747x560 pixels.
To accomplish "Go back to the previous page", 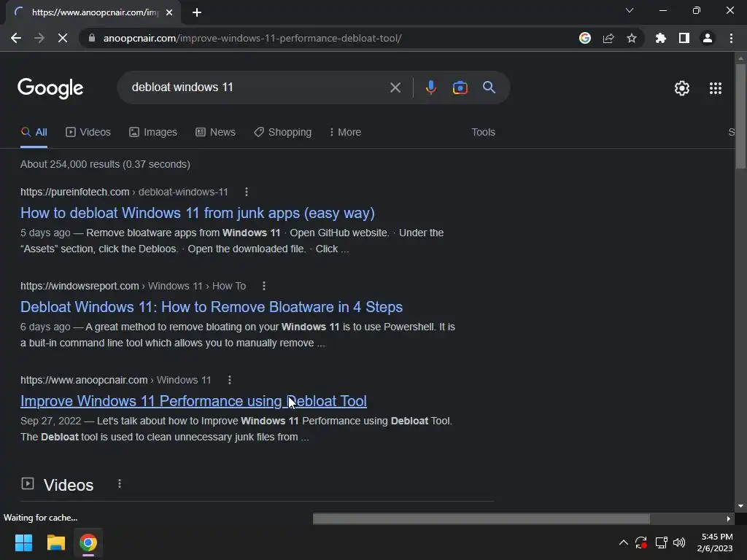I will [16, 38].
